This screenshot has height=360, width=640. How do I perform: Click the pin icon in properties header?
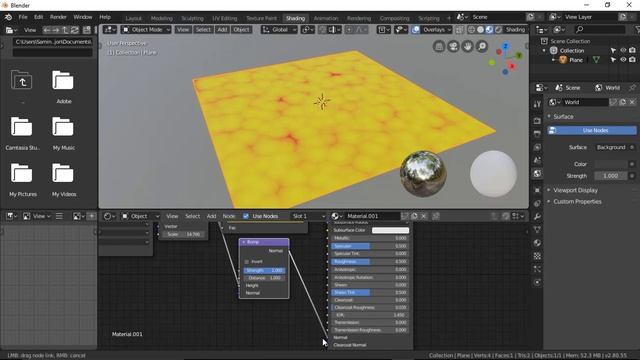pyautogui.click(x=632, y=88)
